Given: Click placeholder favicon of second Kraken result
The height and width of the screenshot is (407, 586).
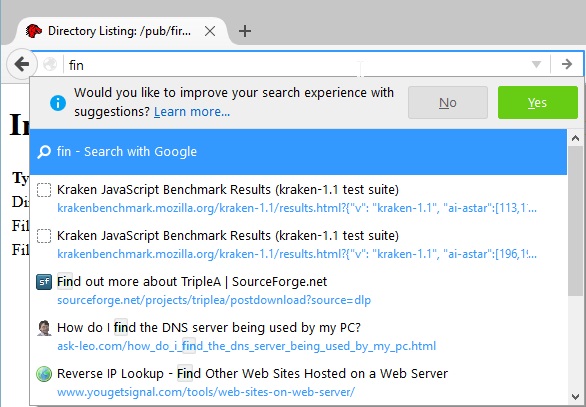Looking at the screenshot, I should pyautogui.click(x=44, y=236).
